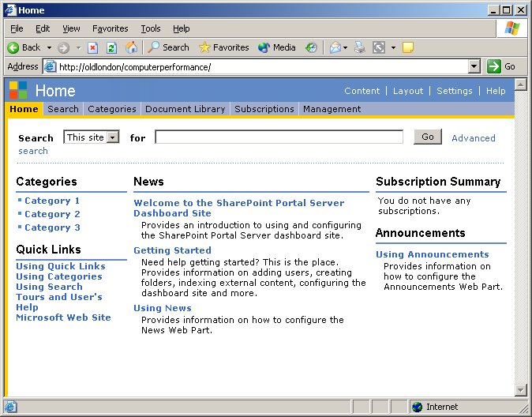Image resolution: width=532 pixels, height=417 pixels.
Task: Select the Home portal tab
Action: click(24, 109)
